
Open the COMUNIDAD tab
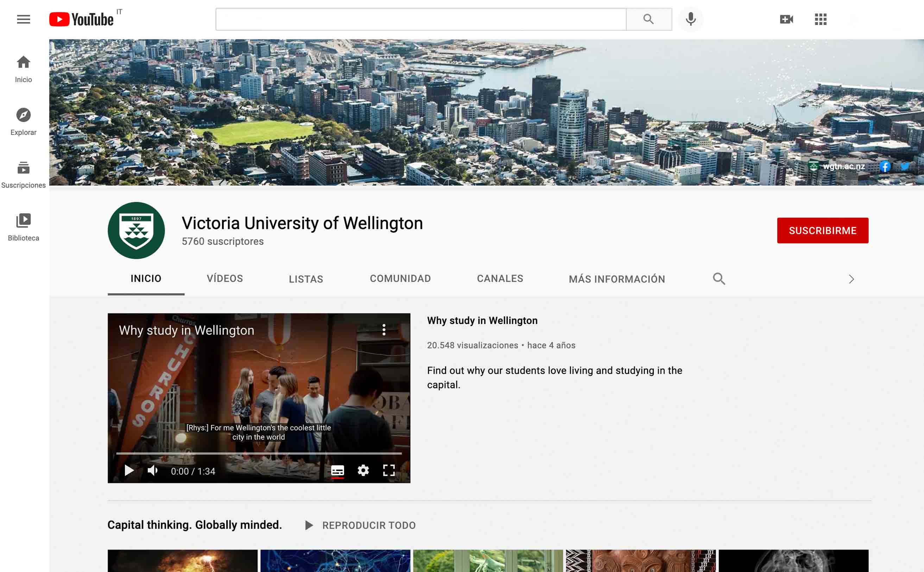pos(400,279)
